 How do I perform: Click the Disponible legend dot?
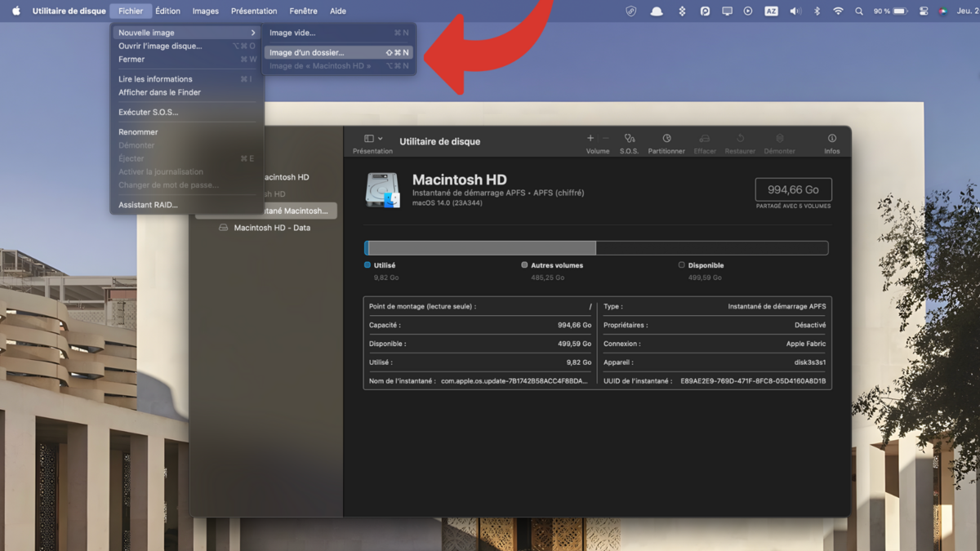(x=681, y=265)
